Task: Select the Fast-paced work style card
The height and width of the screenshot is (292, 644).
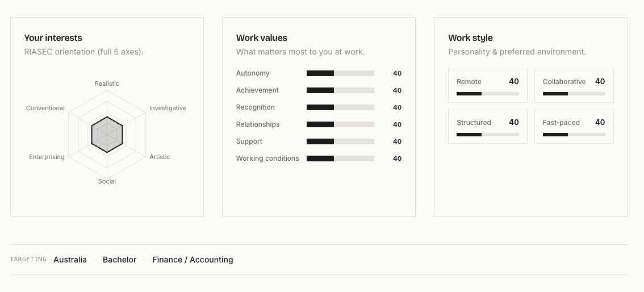Action: (574, 127)
